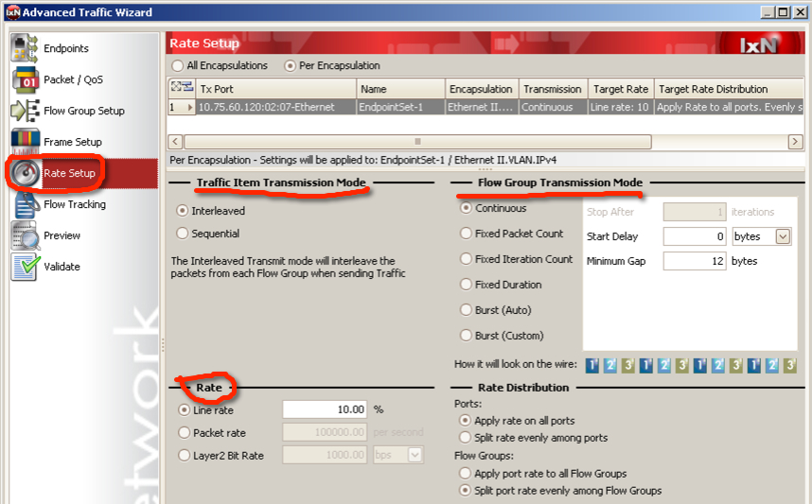
Task: Click the Advanced Traffic Wizard title bar icon
Action: 13,12
